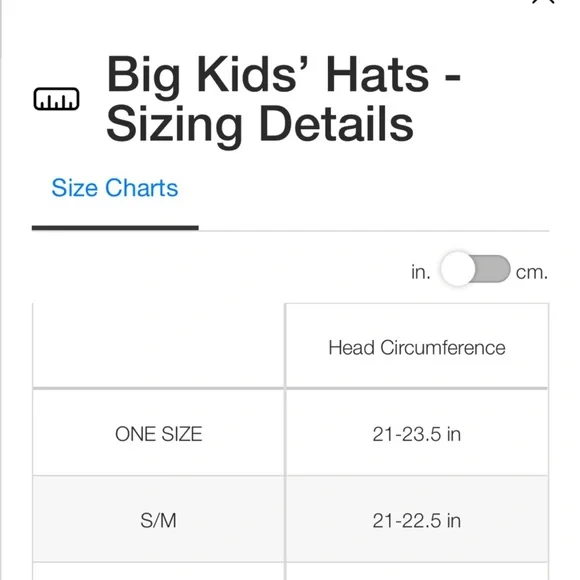Click the "Sizing Details" title line
Screen dimensions: 580x580
(x=260, y=124)
